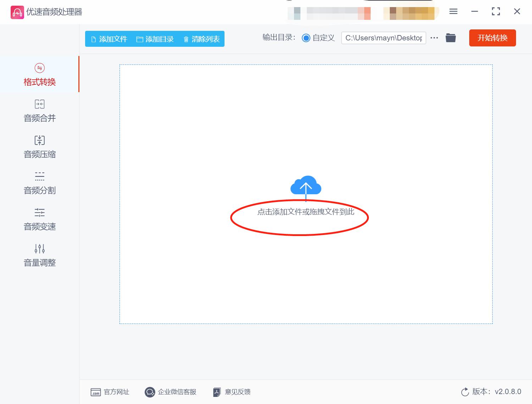Start conversion with 开始转换 button

click(492, 38)
